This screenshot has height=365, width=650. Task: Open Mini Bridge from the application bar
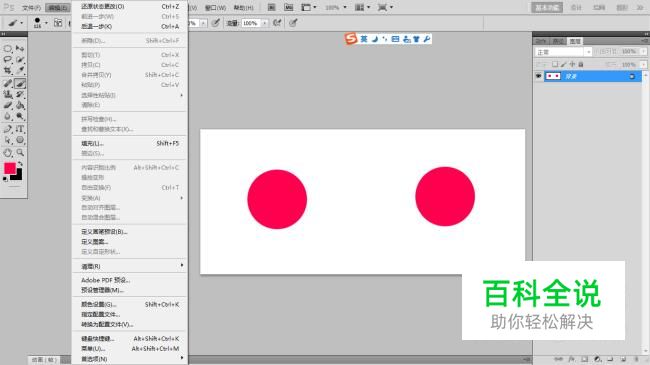[289, 7]
